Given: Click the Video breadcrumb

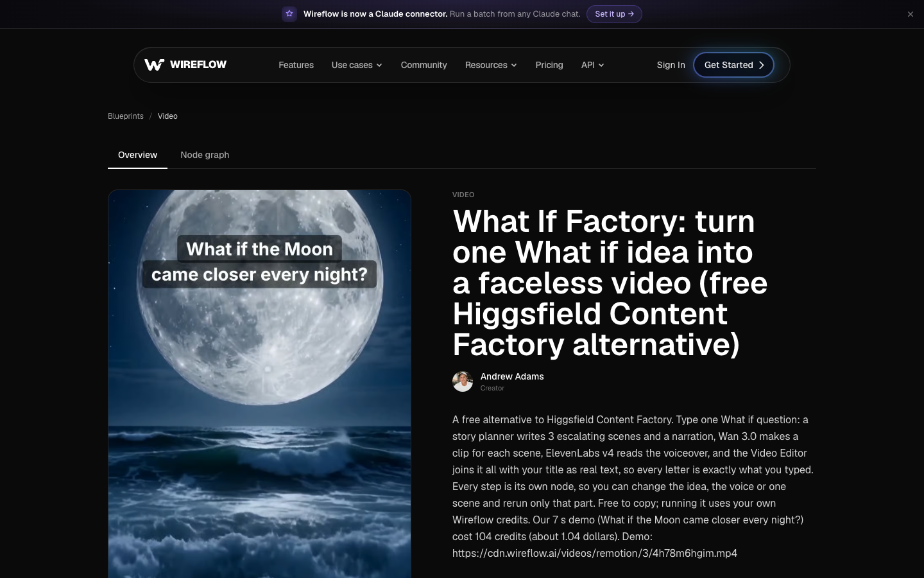Looking at the screenshot, I should [167, 116].
